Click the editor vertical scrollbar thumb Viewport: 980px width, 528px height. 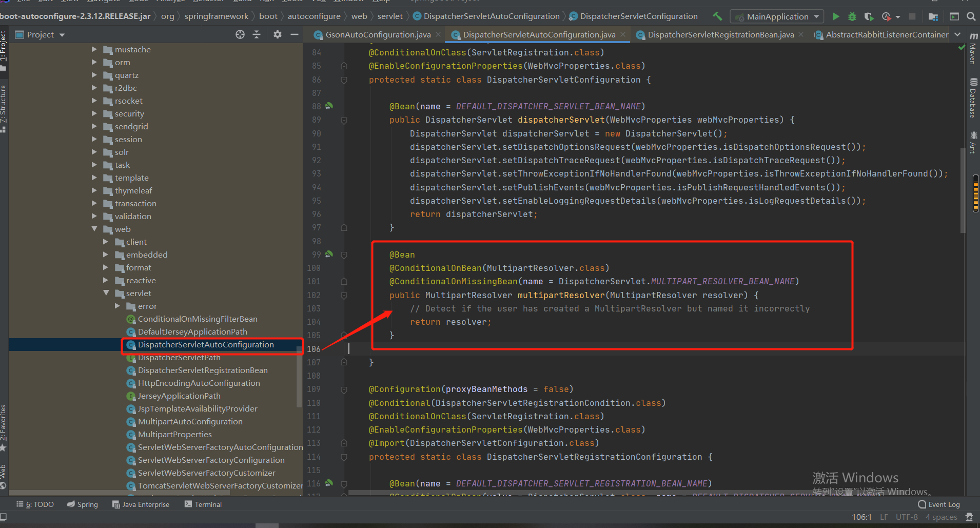click(963, 190)
